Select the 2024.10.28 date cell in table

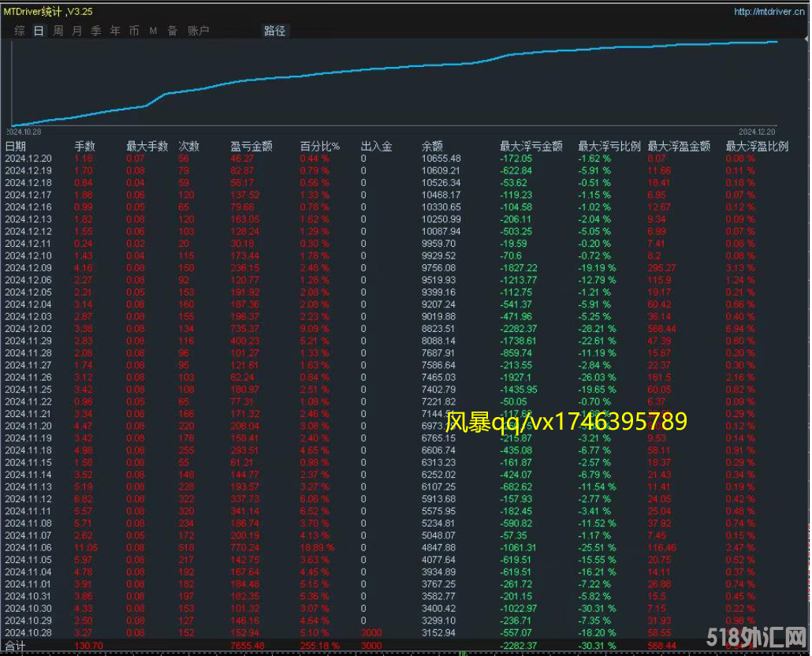point(28,632)
